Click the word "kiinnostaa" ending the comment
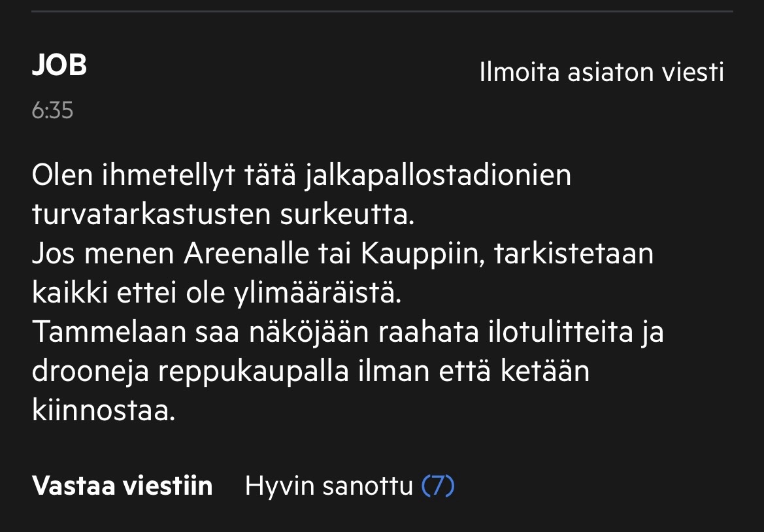764x532 pixels. click(x=103, y=411)
